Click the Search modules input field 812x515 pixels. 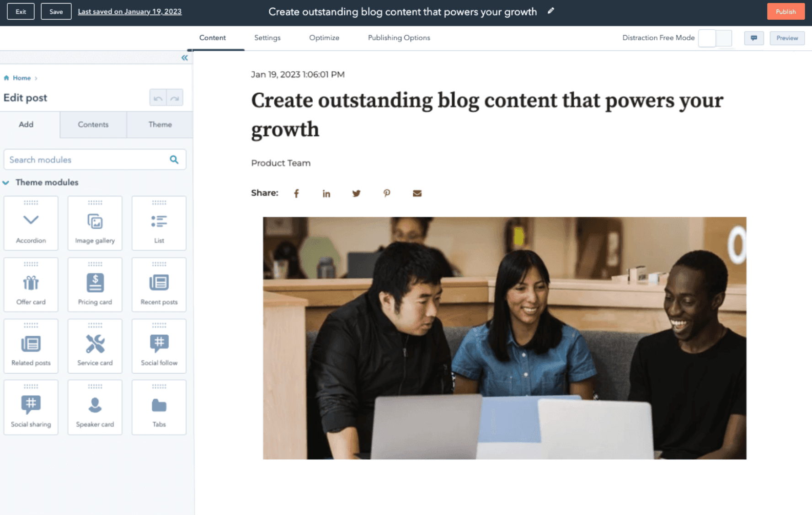[x=87, y=160]
